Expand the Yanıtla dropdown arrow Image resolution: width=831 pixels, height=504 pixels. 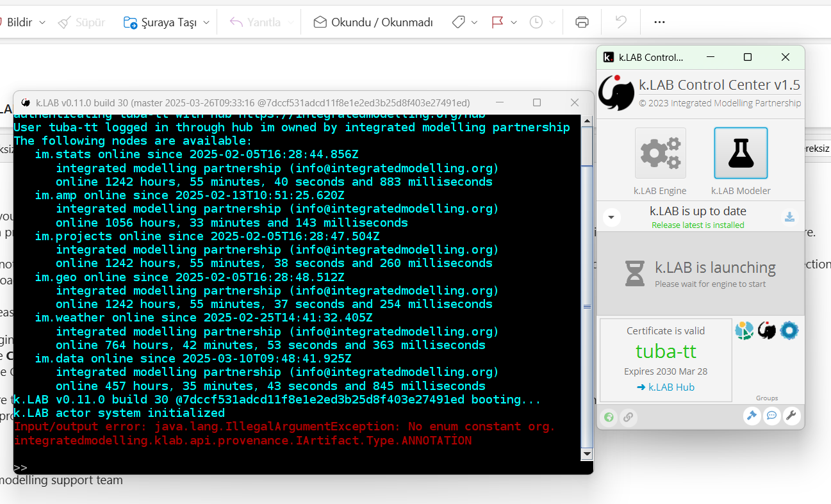[290, 22]
